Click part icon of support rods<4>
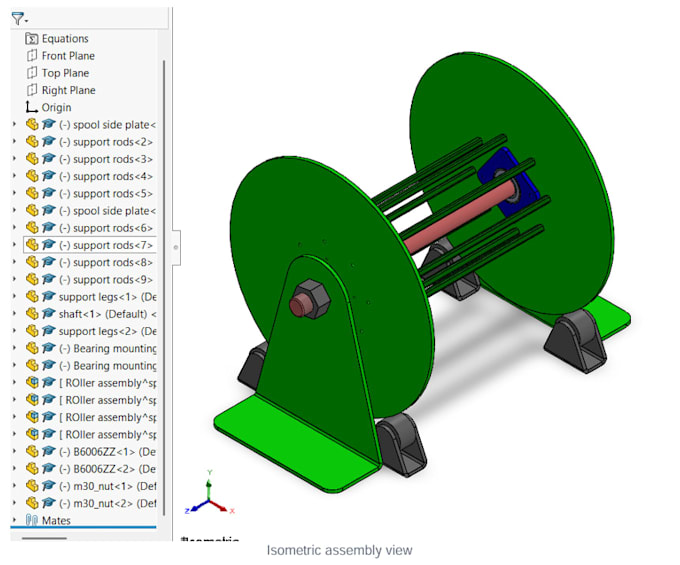The image size is (680, 565). click(32, 176)
